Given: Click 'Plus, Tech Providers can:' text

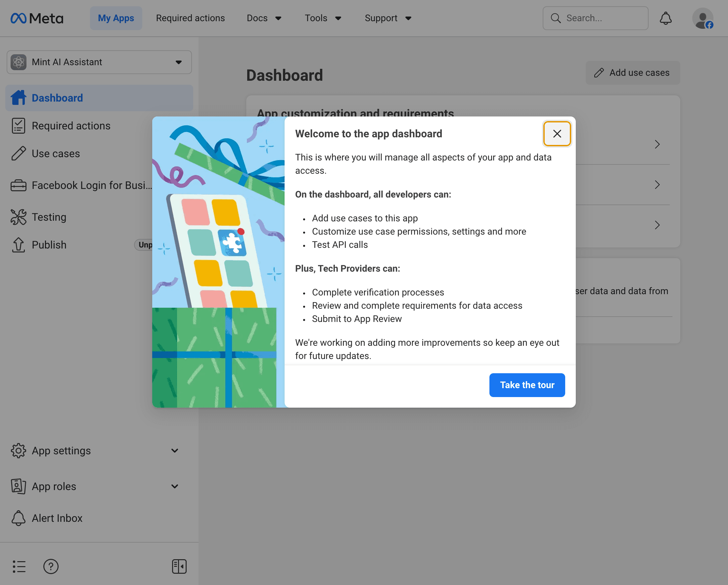Looking at the screenshot, I should pos(347,269).
